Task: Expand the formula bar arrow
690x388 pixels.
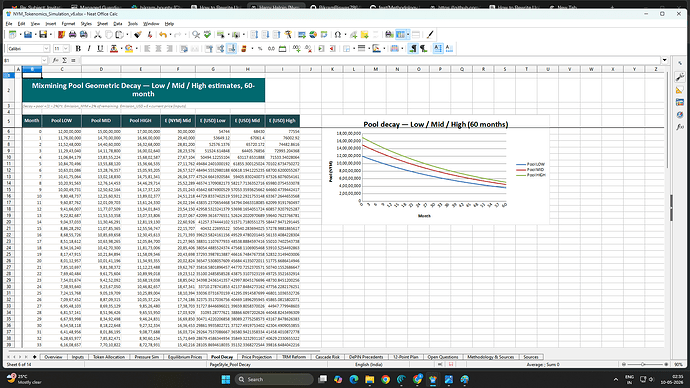Action: [664, 60]
